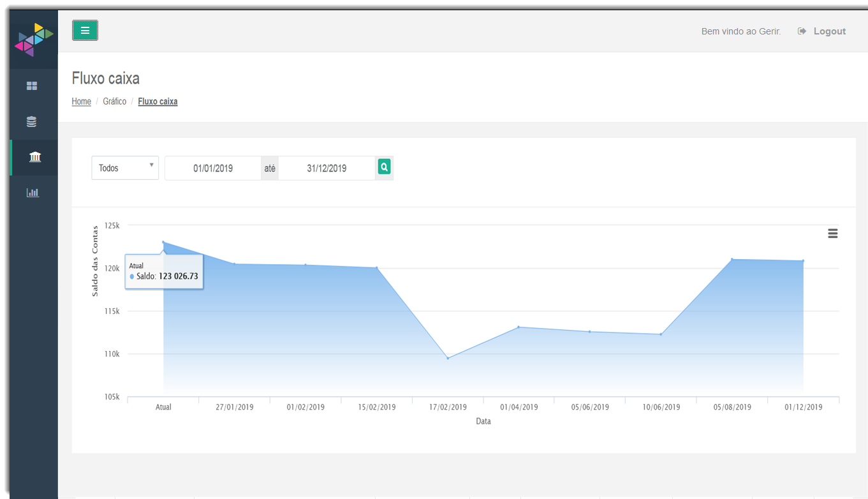
Task: Click the Saldo 123 026.73 tooltip value
Action: click(x=179, y=276)
